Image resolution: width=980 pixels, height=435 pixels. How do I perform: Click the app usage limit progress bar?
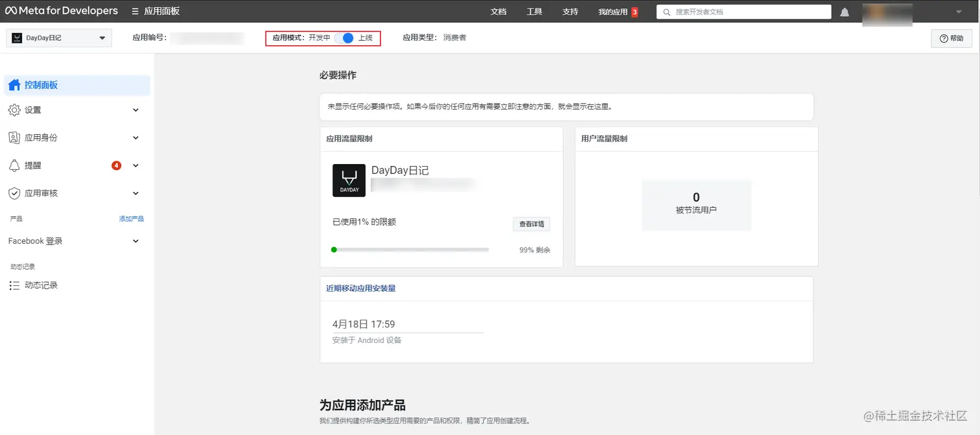pyautogui.click(x=410, y=250)
